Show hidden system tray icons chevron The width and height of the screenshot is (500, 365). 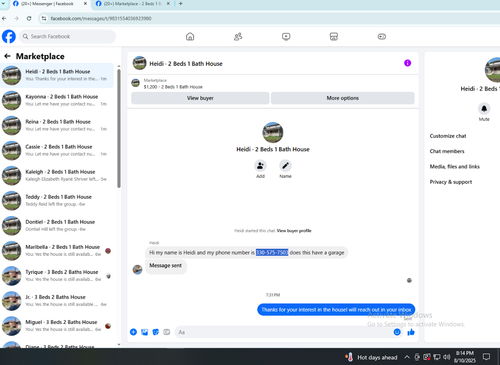pyautogui.click(x=407, y=357)
